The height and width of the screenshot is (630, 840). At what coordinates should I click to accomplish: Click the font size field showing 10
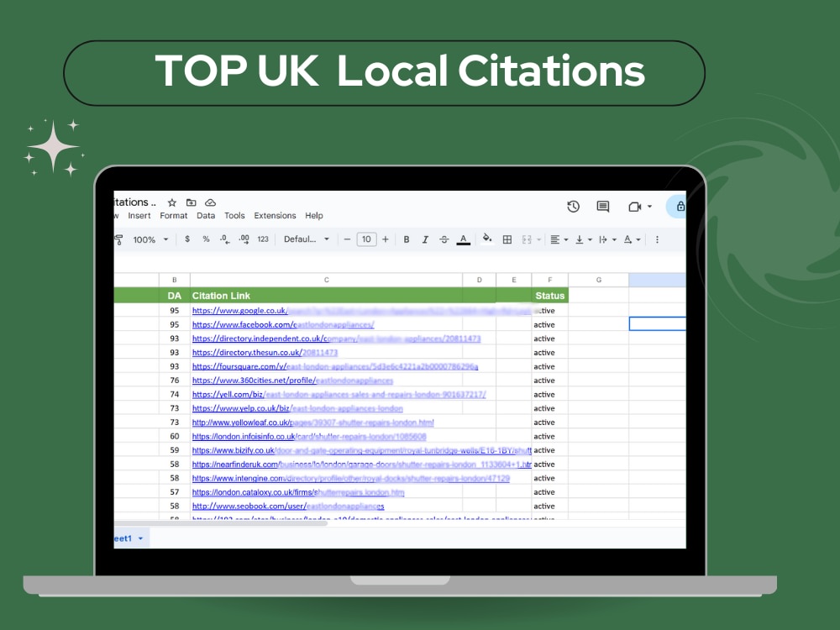[366, 239]
